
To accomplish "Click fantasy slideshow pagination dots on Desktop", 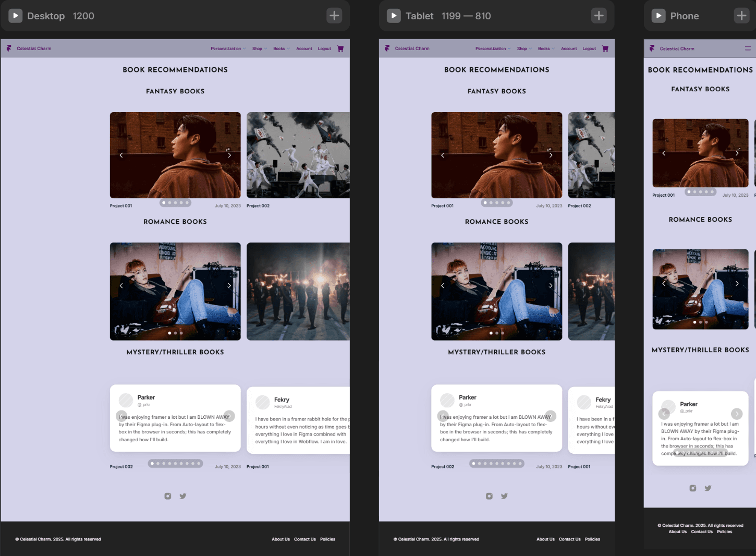I will tap(175, 202).
